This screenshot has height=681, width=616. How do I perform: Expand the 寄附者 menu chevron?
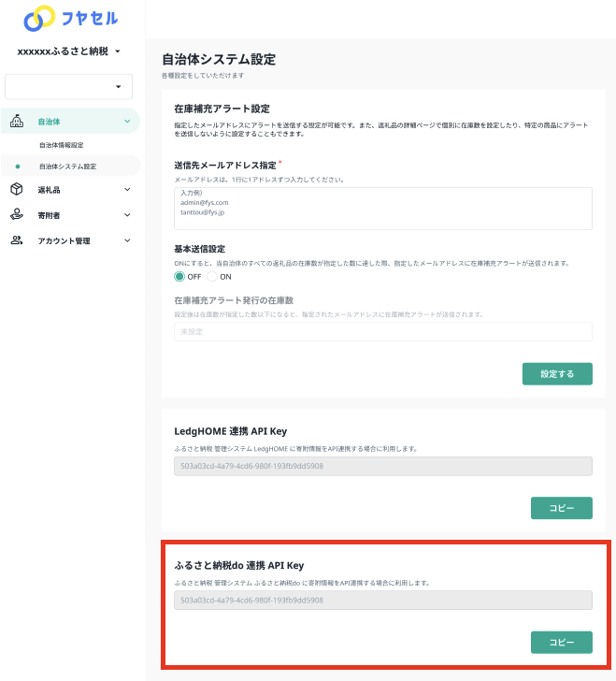tap(127, 215)
